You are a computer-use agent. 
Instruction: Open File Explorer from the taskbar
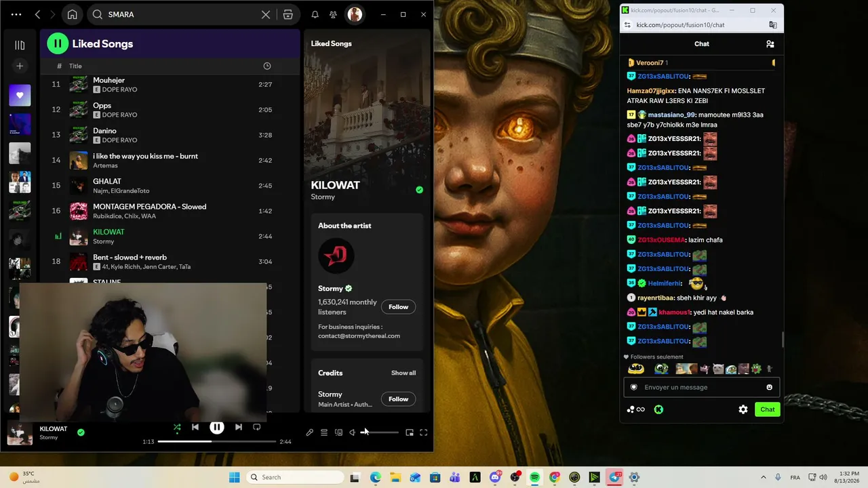pyautogui.click(x=395, y=477)
